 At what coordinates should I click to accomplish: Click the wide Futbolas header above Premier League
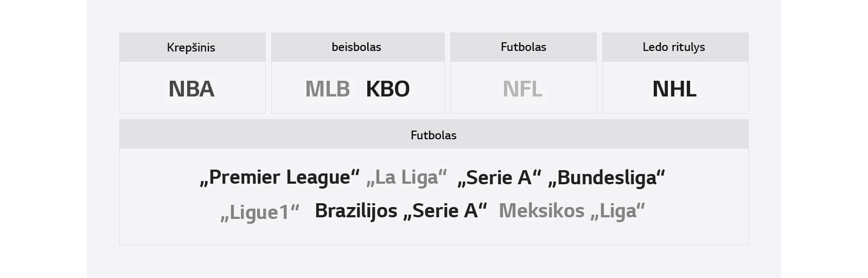click(x=433, y=135)
